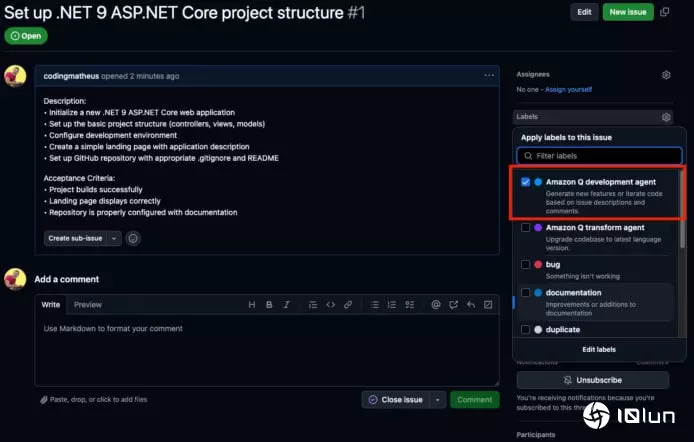
Task: Open the issue options three-dot menu
Action: click(489, 76)
